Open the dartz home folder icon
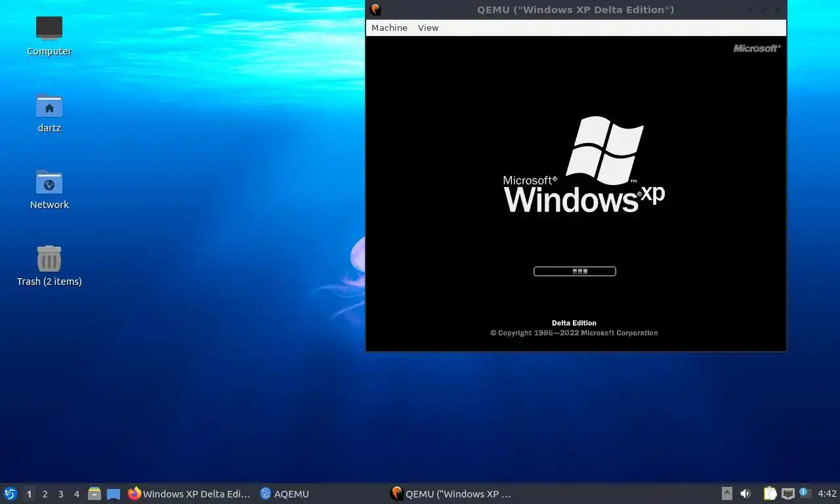This screenshot has width=840, height=504. 49,113
